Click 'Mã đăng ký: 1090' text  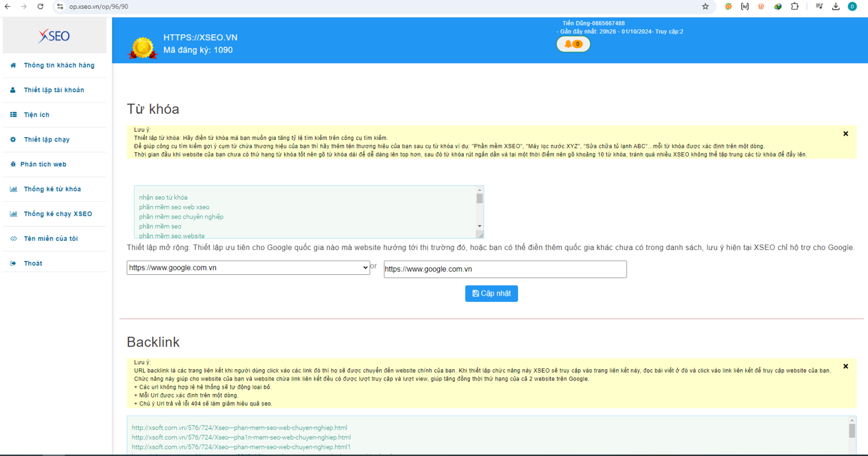[x=198, y=50]
